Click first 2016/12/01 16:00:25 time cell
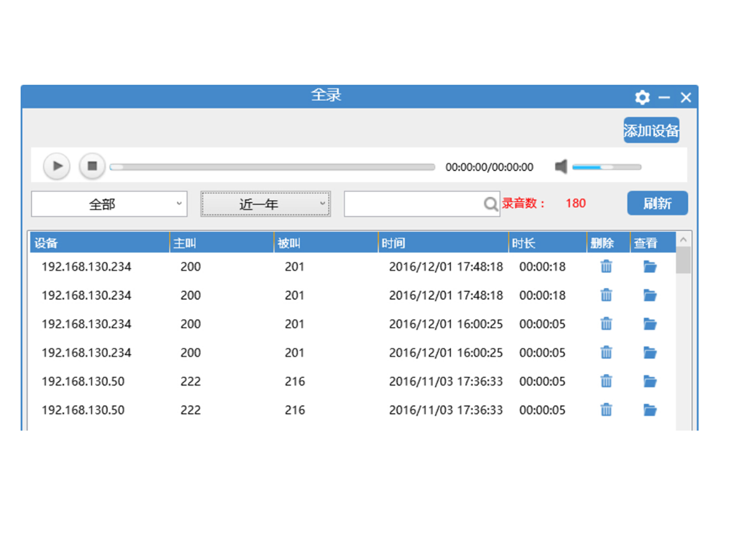The height and width of the screenshot is (560, 730). [446, 324]
